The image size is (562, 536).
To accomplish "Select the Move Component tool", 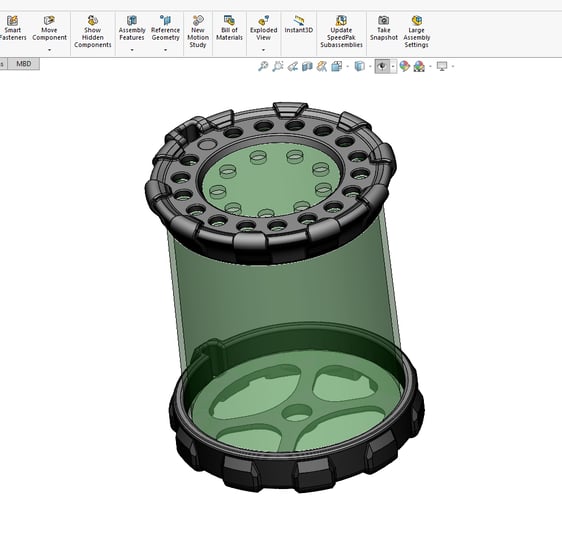I will (49, 29).
